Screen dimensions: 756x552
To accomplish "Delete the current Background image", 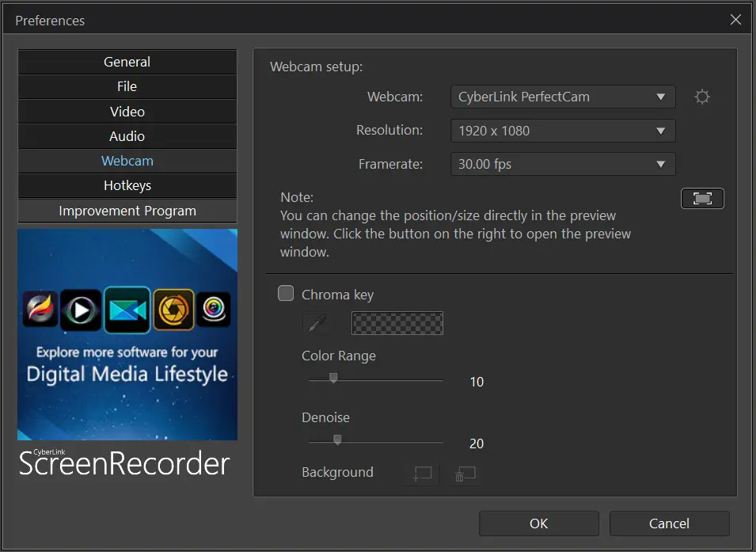I will [x=464, y=474].
